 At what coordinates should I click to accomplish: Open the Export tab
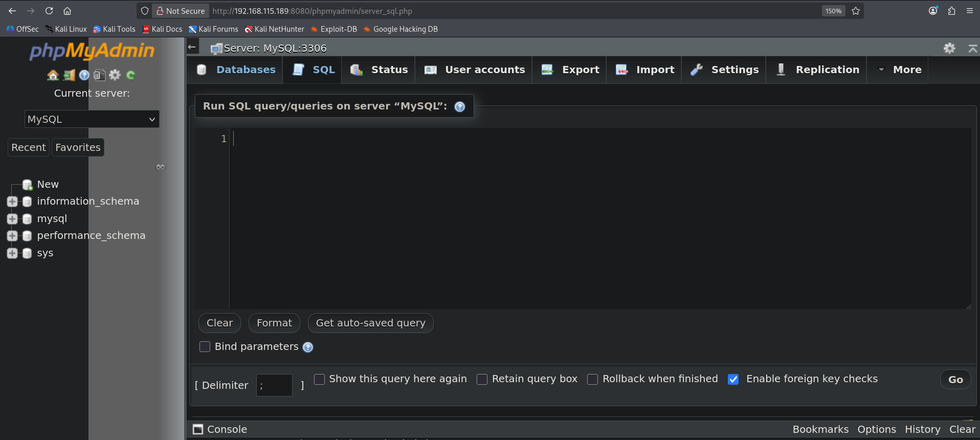tap(571, 70)
